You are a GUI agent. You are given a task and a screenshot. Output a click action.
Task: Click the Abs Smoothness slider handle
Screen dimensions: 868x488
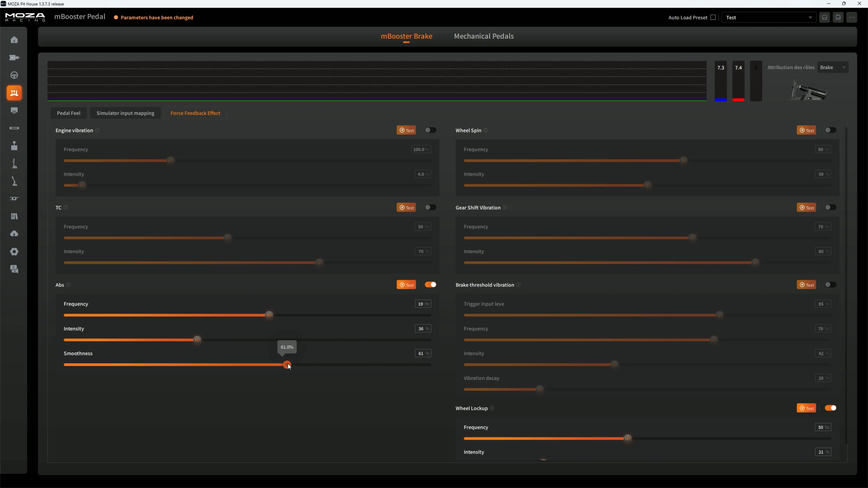(x=287, y=365)
